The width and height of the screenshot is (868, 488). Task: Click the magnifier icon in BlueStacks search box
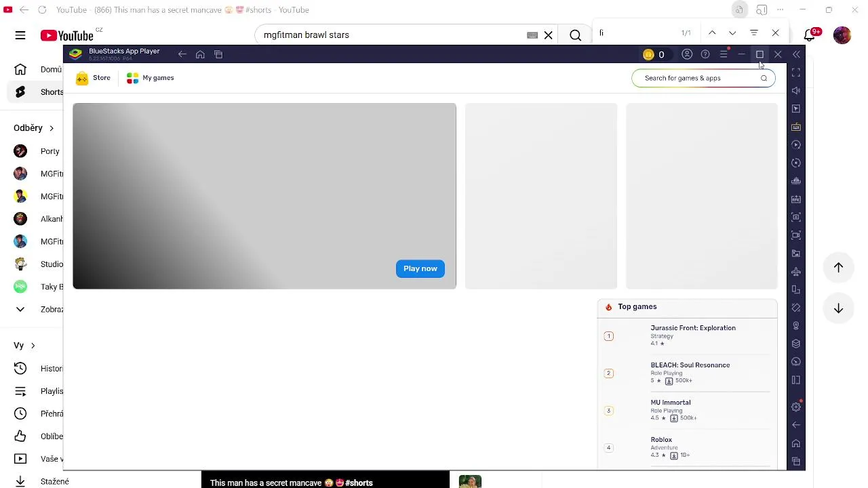click(x=764, y=78)
